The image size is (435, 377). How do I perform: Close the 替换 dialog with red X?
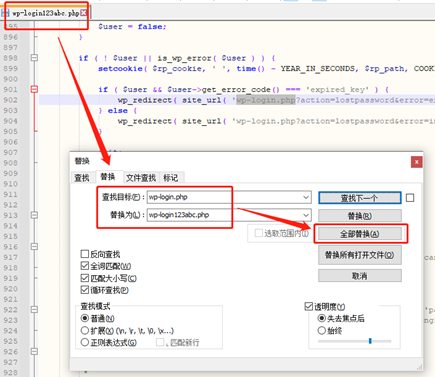point(416,162)
